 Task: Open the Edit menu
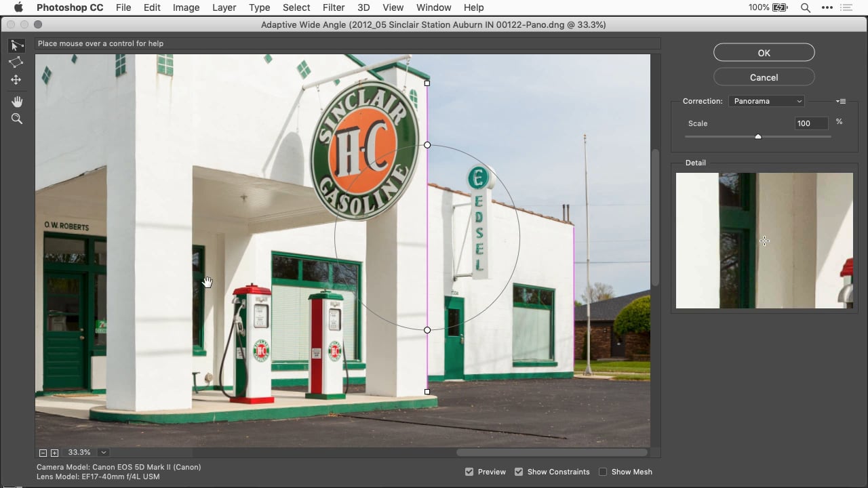tap(152, 7)
